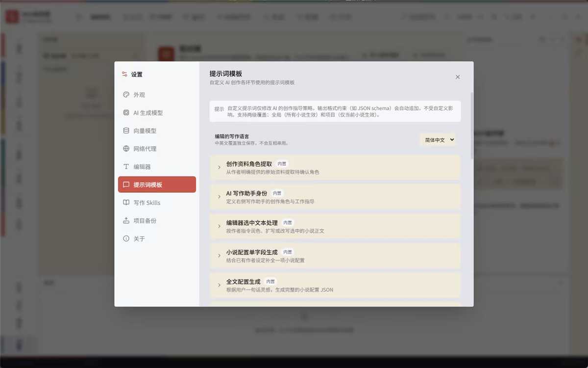Open the 全文配置生成 chevron
The image size is (588, 368).
(x=219, y=285)
